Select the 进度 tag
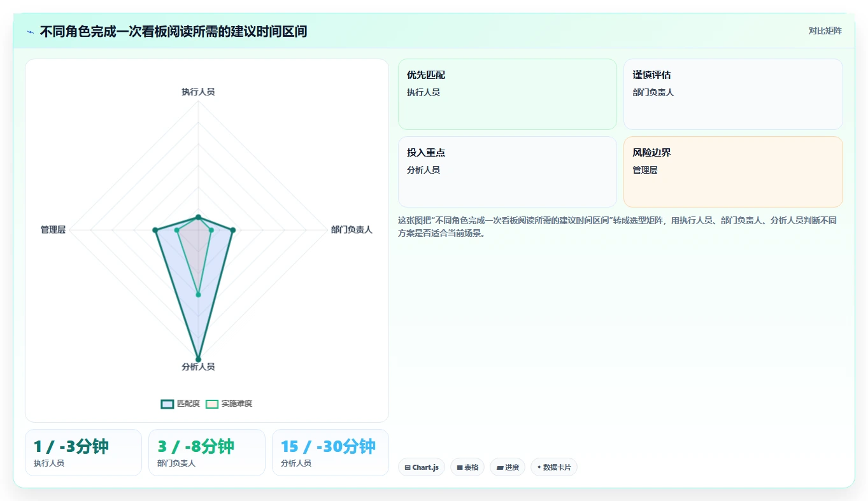Screen dimensions: 868x501 [508, 467]
